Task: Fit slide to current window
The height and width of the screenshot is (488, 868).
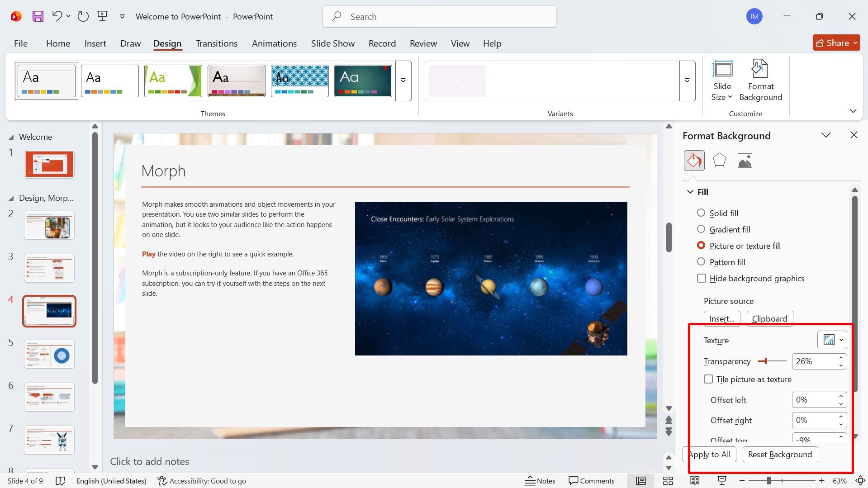Action: coord(860,481)
